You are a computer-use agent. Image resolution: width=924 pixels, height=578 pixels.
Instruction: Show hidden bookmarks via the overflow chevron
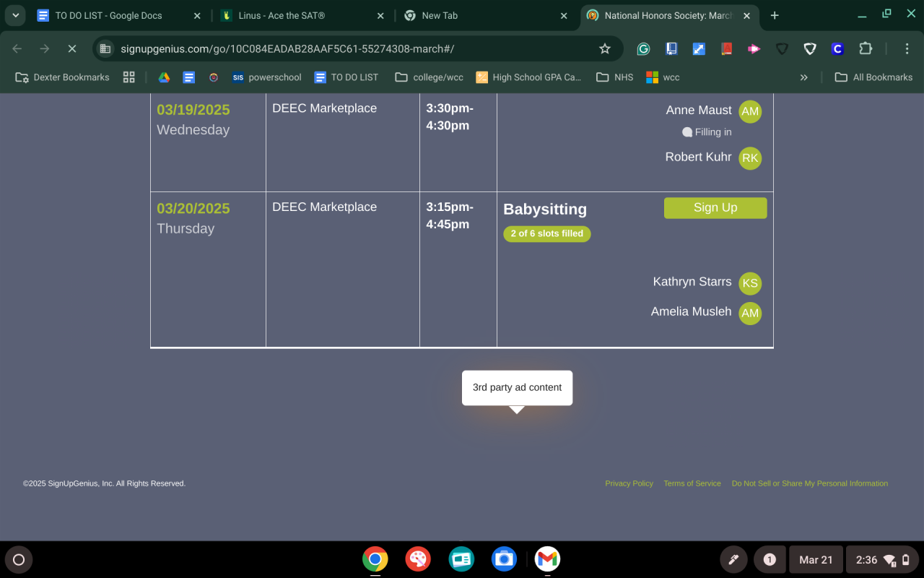pos(803,77)
